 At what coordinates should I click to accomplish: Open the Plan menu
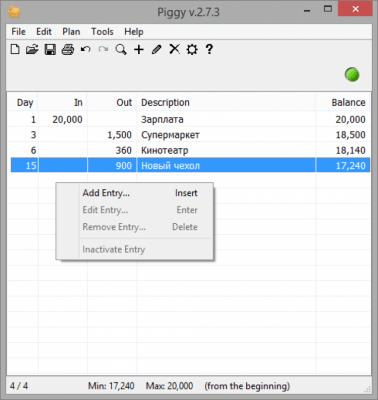tap(71, 32)
